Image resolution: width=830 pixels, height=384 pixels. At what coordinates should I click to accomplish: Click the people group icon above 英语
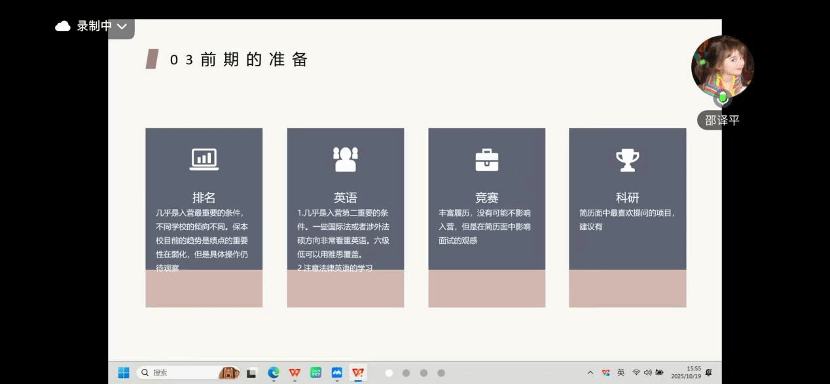(345, 159)
